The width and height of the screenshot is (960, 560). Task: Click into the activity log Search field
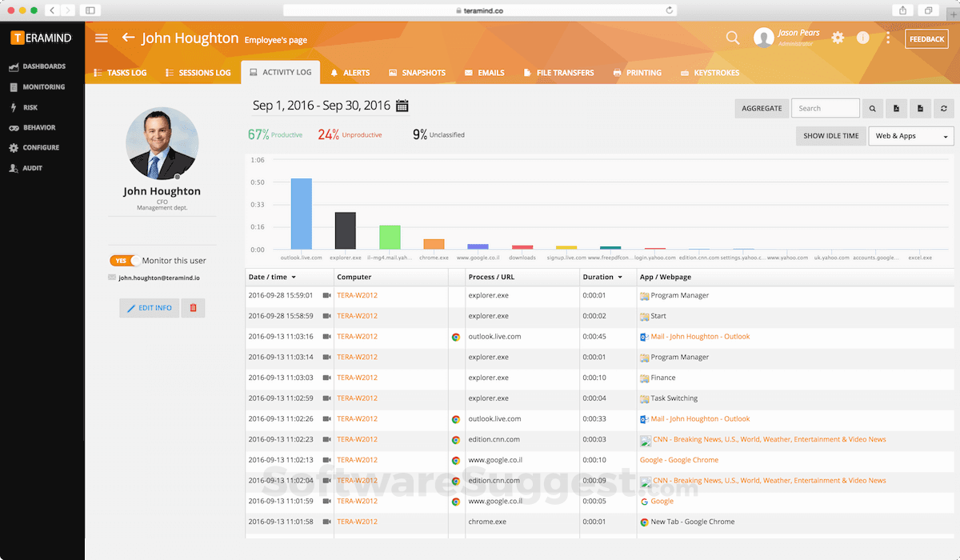pos(825,109)
